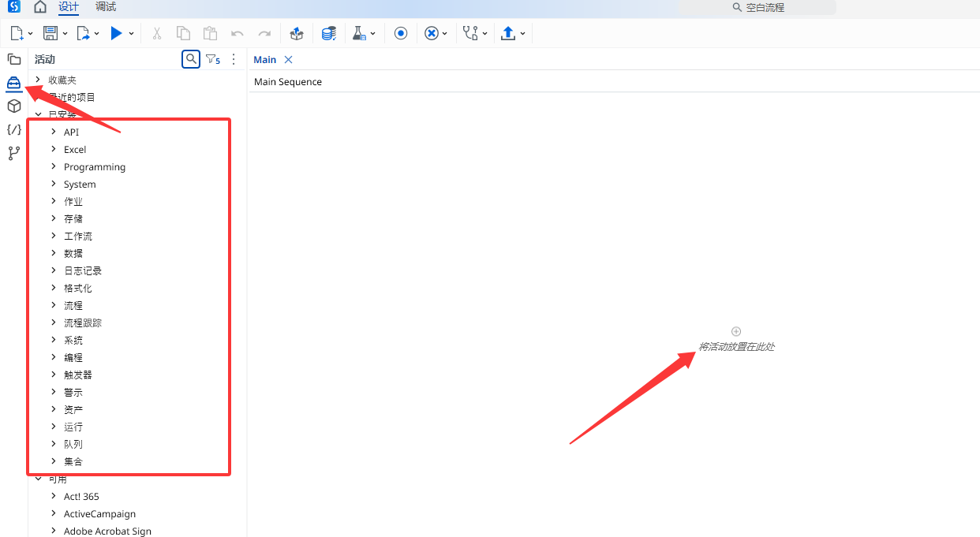Image resolution: width=980 pixels, height=537 pixels.
Task: Expand the 存储 category
Action: [54, 218]
